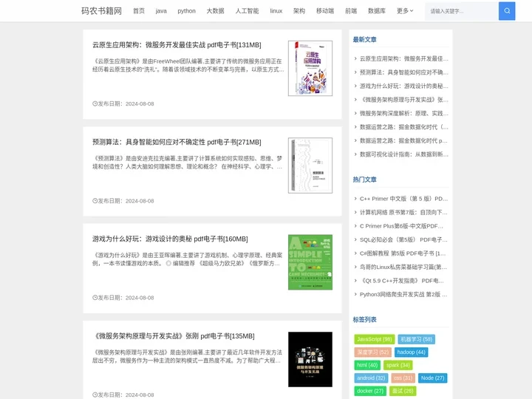Open sidebar link 微服务架构深度解析

(x=403, y=113)
